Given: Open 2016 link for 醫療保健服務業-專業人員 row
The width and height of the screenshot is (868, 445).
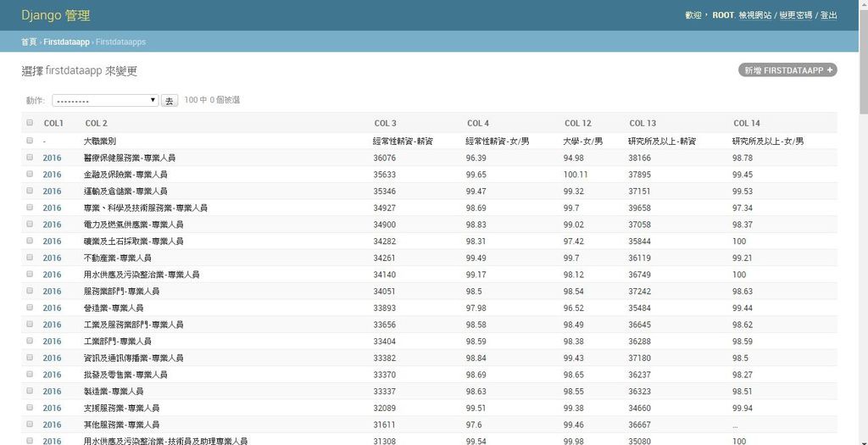Looking at the screenshot, I should point(52,158).
